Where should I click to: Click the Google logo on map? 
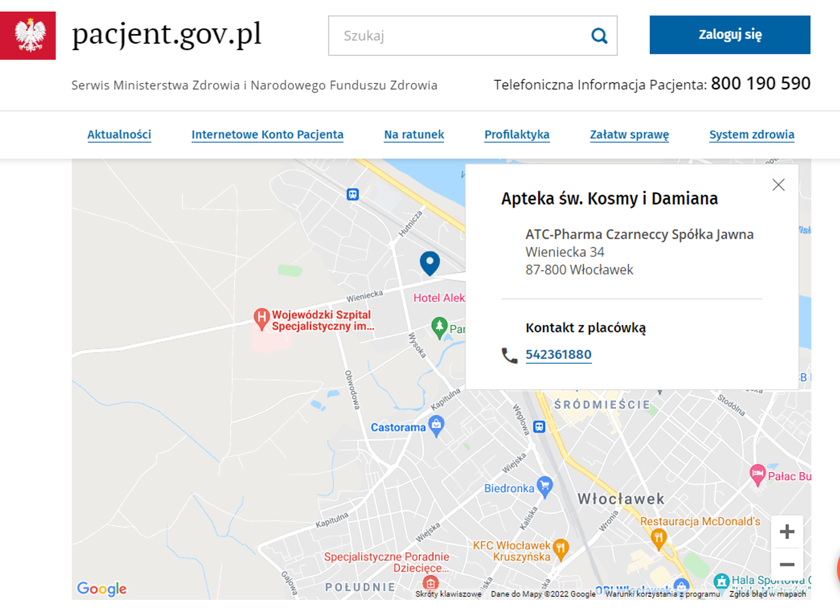102,589
